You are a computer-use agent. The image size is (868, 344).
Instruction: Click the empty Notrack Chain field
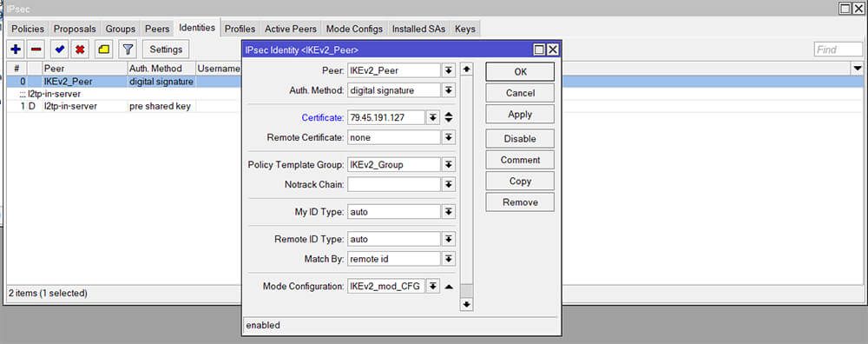[394, 184]
